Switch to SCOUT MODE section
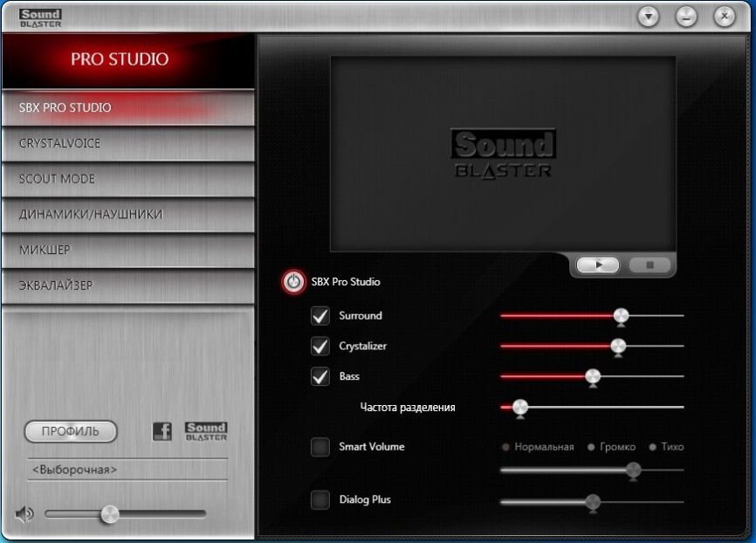 pyautogui.click(x=128, y=179)
